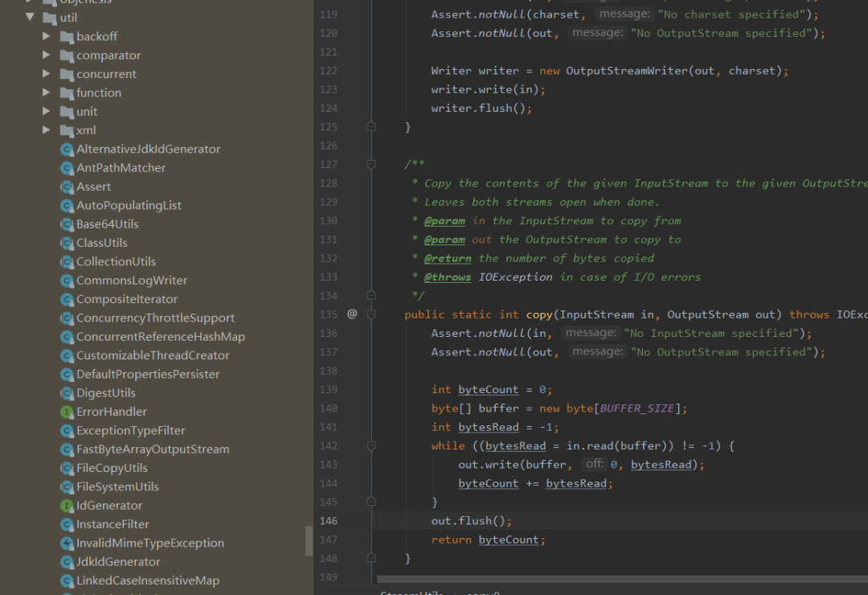Click the Assert class icon

pos(66,187)
